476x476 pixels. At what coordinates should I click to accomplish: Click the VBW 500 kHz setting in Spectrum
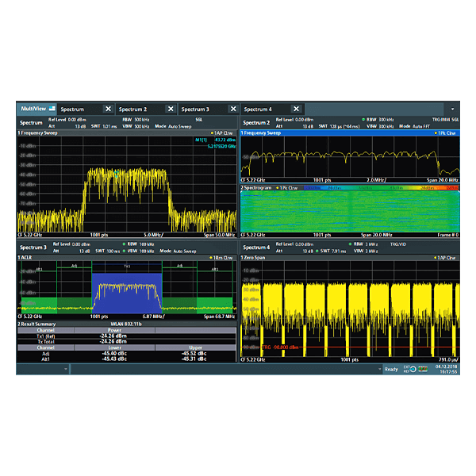(x=136, y=126)
